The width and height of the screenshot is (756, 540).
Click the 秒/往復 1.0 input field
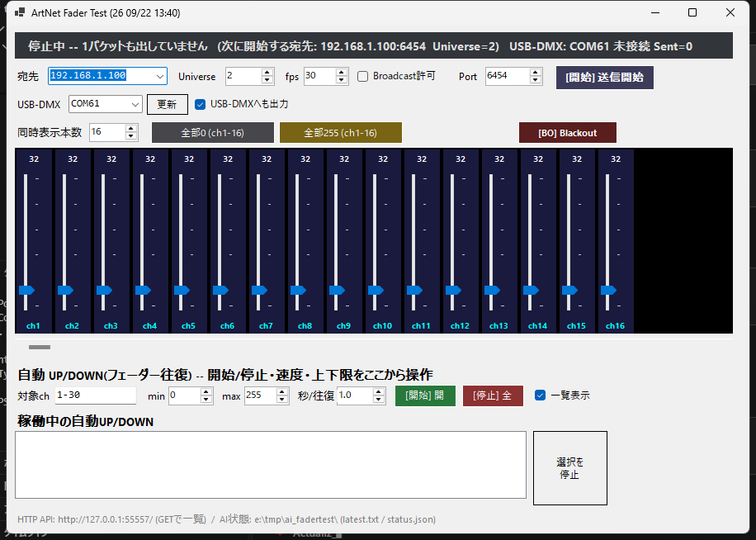356,396
